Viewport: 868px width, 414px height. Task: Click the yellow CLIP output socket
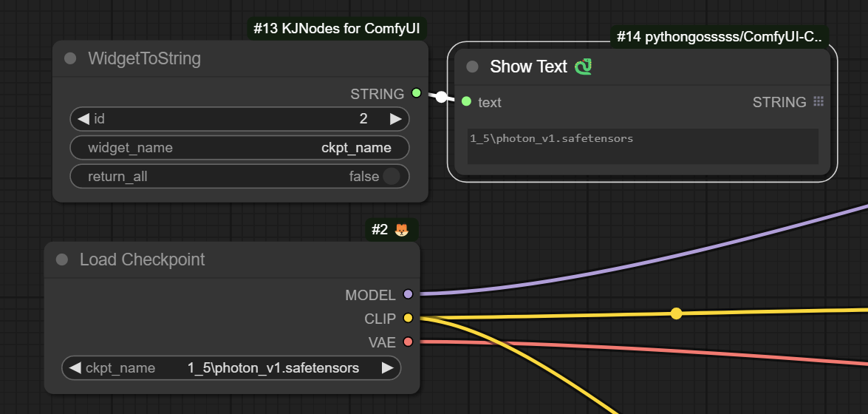408,319
